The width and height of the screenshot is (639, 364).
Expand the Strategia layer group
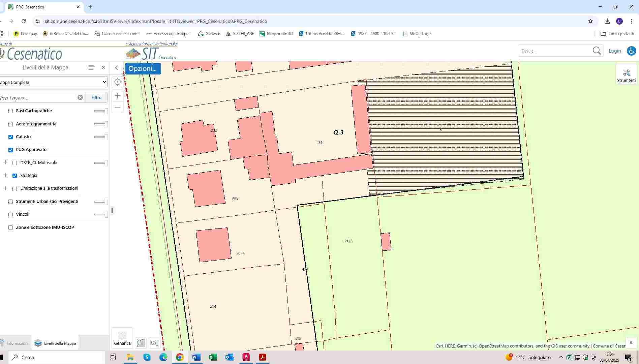point(5,175)
